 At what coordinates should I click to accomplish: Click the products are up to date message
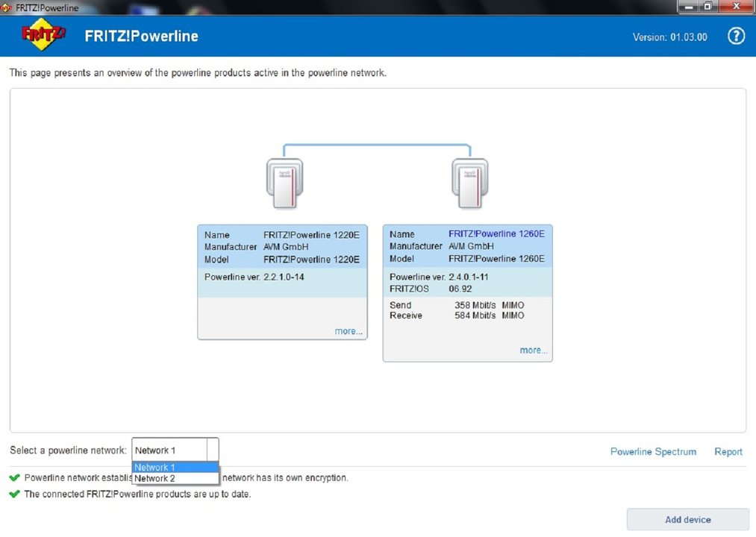(x=137, y=494)
